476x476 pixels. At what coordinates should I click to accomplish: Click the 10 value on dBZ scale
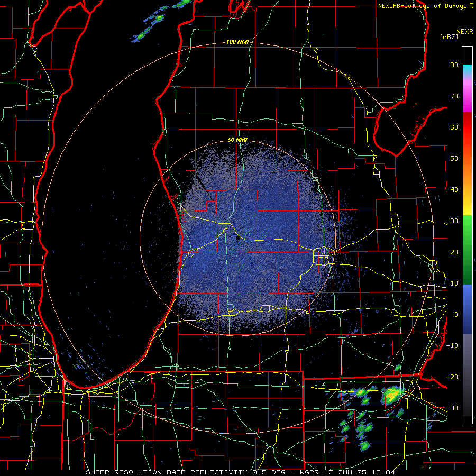[x=454, y=283]
